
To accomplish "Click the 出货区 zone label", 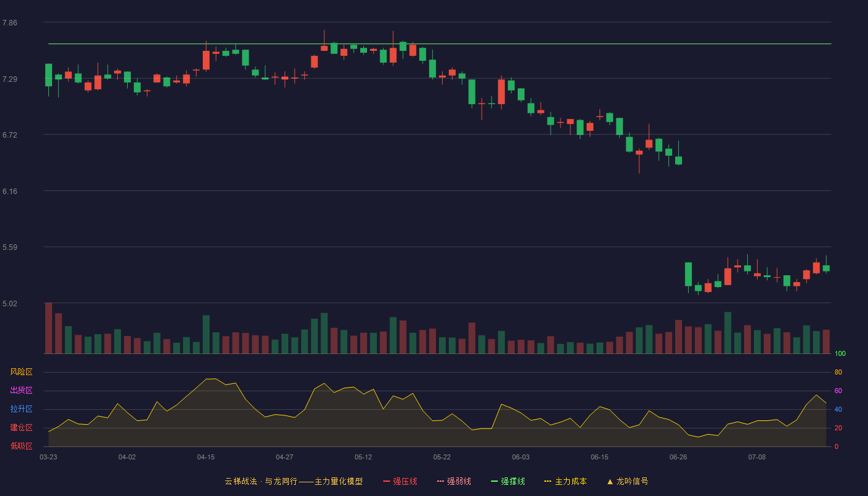I will point(21,391).
